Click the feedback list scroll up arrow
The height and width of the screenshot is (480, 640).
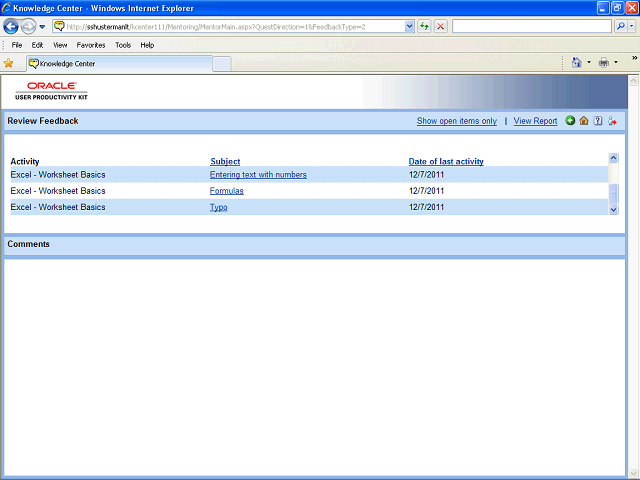click(x=613, y=158)
